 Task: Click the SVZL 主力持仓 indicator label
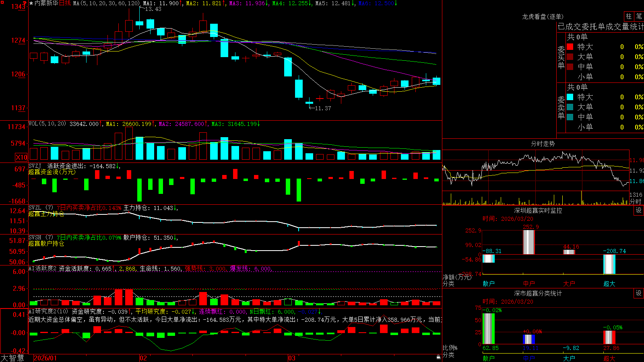click(x=35, y=208)
